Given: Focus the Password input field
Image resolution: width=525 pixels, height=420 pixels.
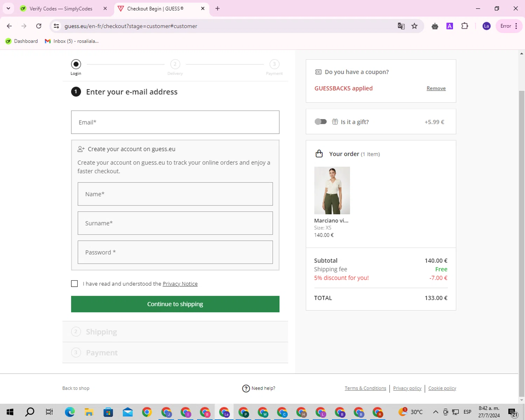Looking at the screenshot, I should click(x=175, y=252).
